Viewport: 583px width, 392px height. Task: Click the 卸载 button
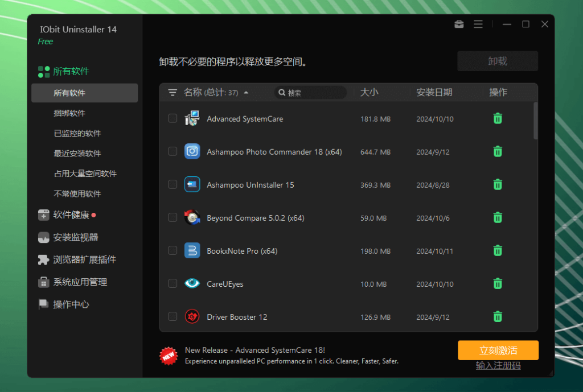point(498,61)
